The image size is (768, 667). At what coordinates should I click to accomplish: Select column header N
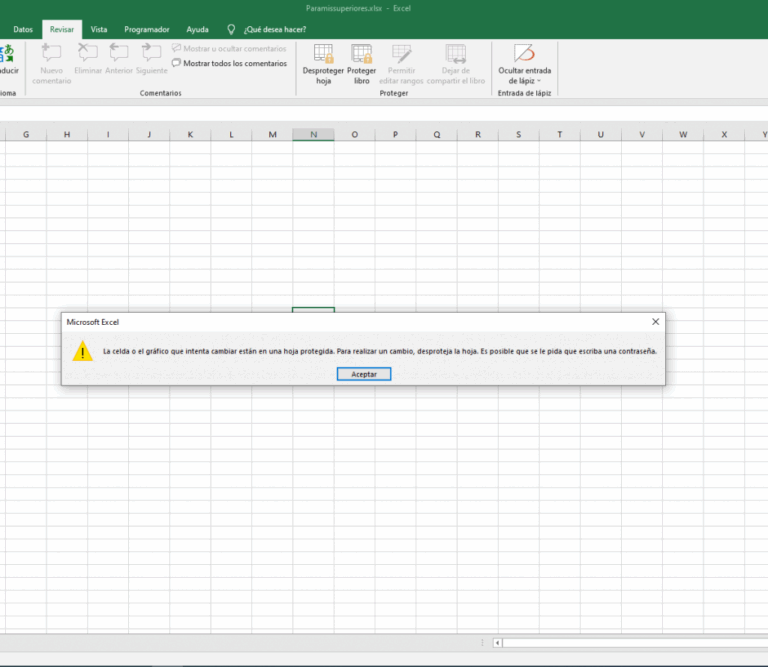(x=313, y=134)
